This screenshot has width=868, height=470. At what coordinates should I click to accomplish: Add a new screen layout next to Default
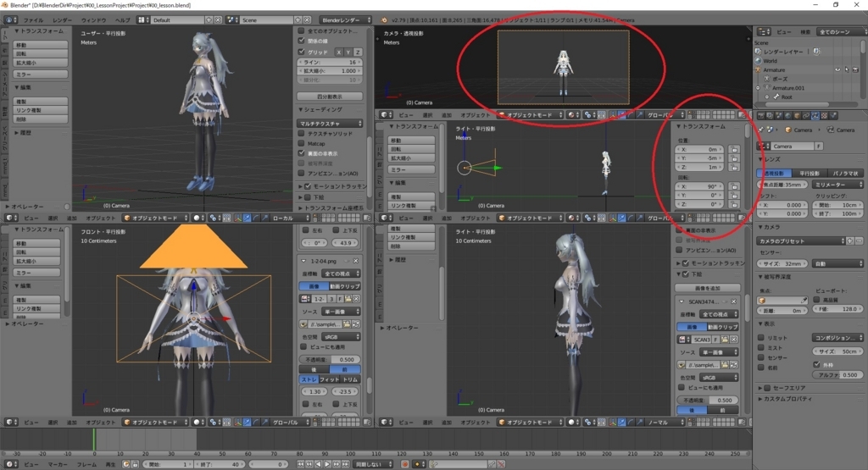[209, 20]
